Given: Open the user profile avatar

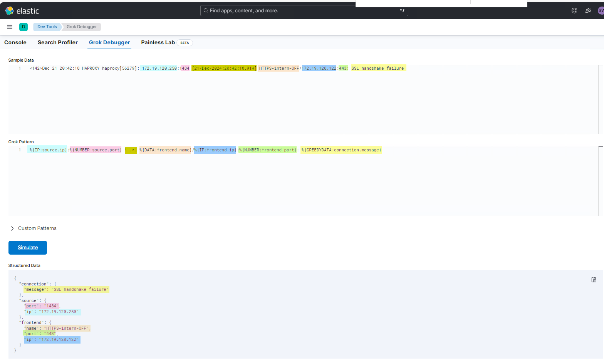Looking at the screenshot, I should [601, 11].
